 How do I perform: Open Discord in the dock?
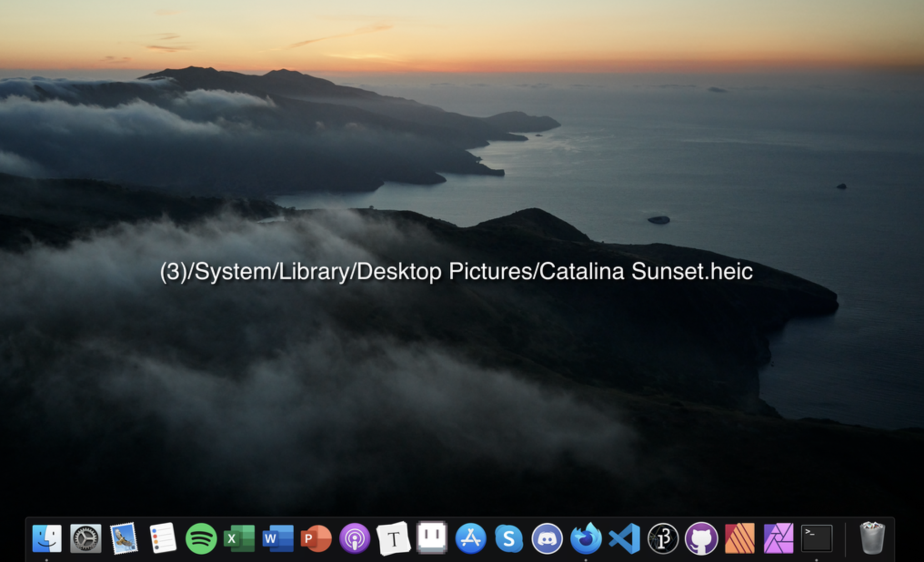pos(547,538)
